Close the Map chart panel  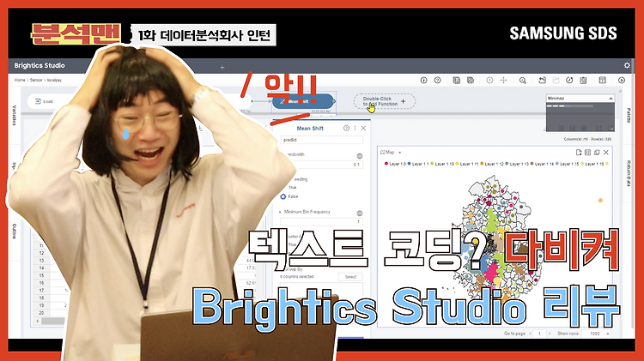pyautogui.click(x=606, y=152)
